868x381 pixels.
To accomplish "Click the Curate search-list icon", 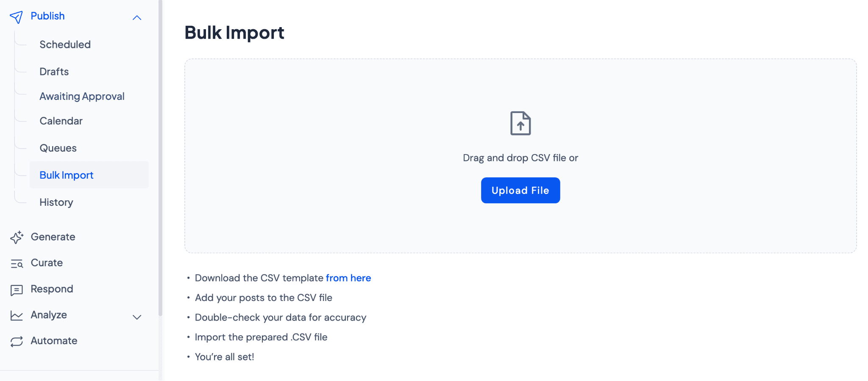I will point(17,264).
